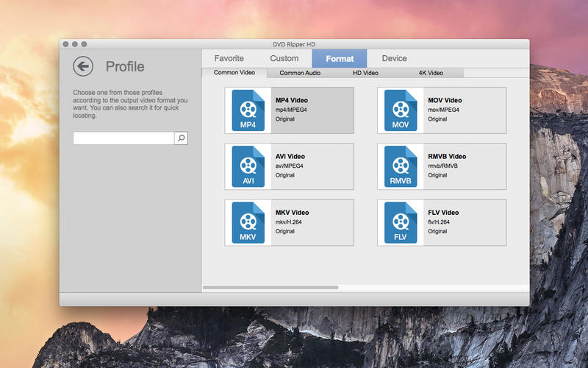The width and height of the screenshot is (588, 368).
Task: Click the MKV Video profile title text
Action: click(x=292, y=213)
